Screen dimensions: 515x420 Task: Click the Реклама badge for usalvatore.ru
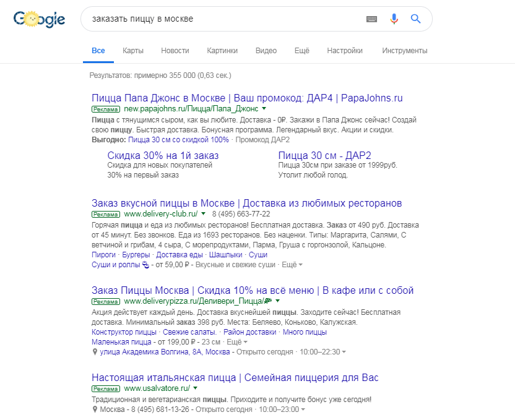coord(106,388)
